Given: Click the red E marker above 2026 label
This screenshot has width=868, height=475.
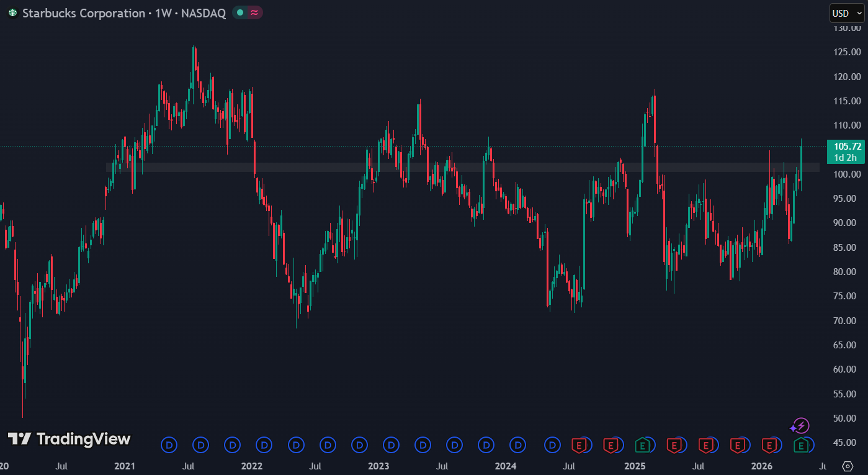Looking at the screenshot, I should point(769,445).
